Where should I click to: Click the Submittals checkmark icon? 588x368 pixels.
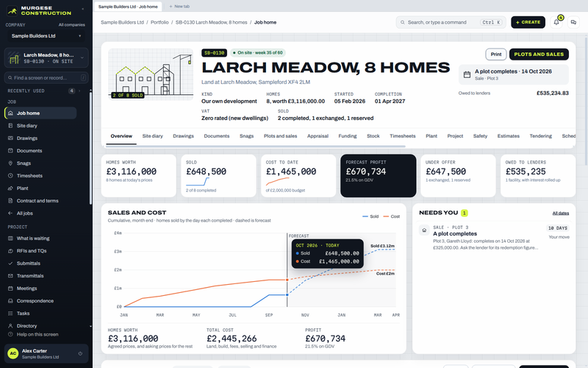point(10,263)
